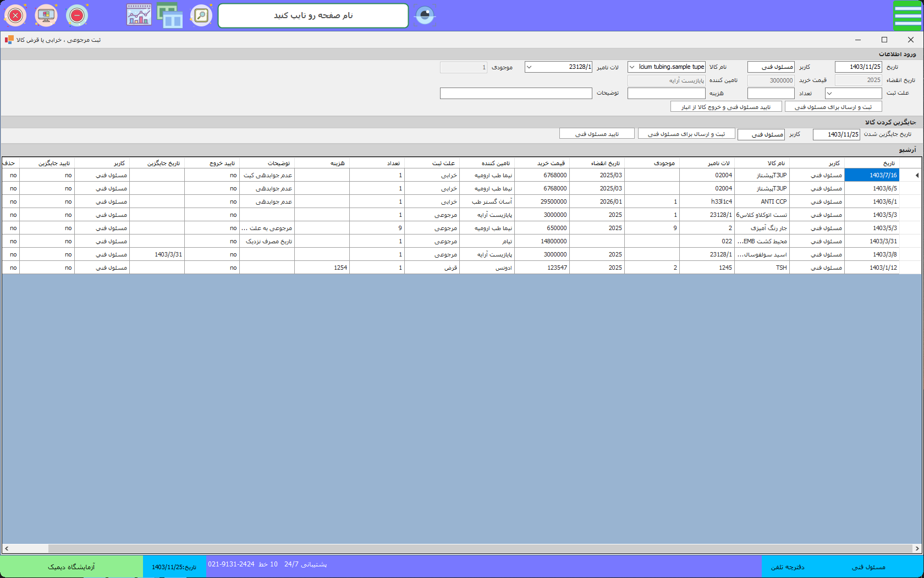Screen dimensions: 924x578
Task: Click the computer monitor icon
Action: (x=46, y=15)
